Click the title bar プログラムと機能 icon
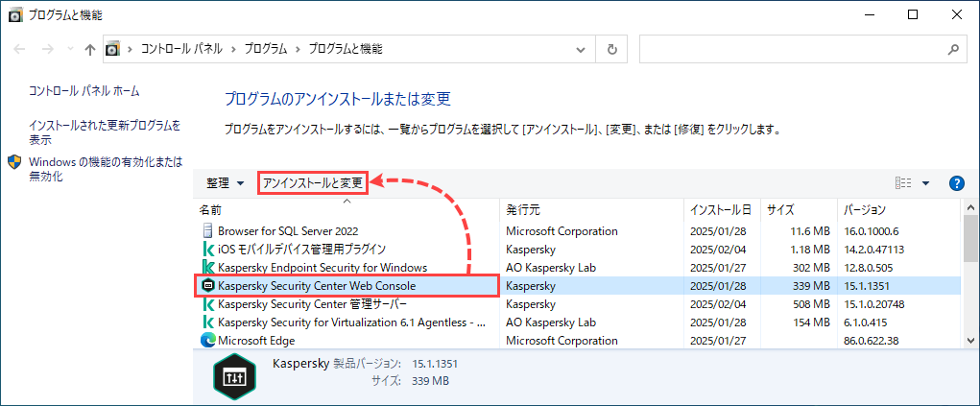 [15, 15]
